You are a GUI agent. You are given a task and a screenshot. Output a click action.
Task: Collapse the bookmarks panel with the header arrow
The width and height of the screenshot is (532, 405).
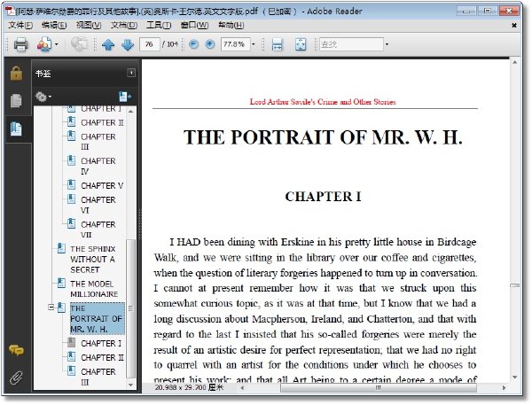click(x=131, y=73)
